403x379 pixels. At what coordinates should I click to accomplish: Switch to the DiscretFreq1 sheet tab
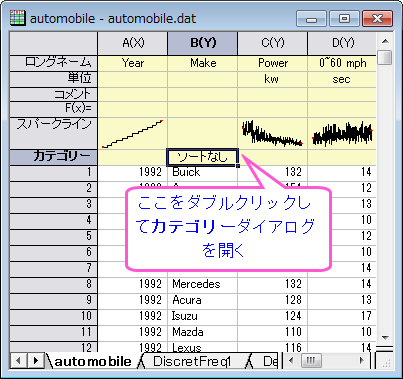(192, 361)
